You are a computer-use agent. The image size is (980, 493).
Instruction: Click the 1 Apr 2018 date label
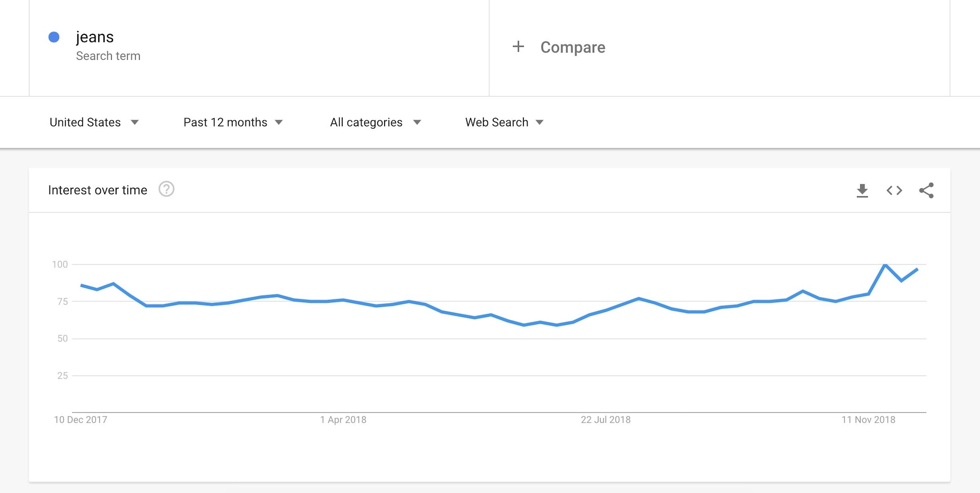(343, 420)
